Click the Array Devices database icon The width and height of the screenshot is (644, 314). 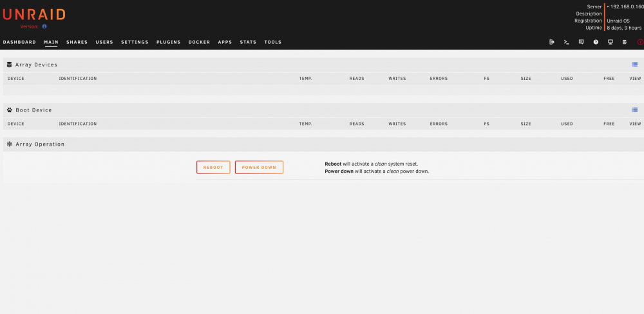tap(10, 64)
